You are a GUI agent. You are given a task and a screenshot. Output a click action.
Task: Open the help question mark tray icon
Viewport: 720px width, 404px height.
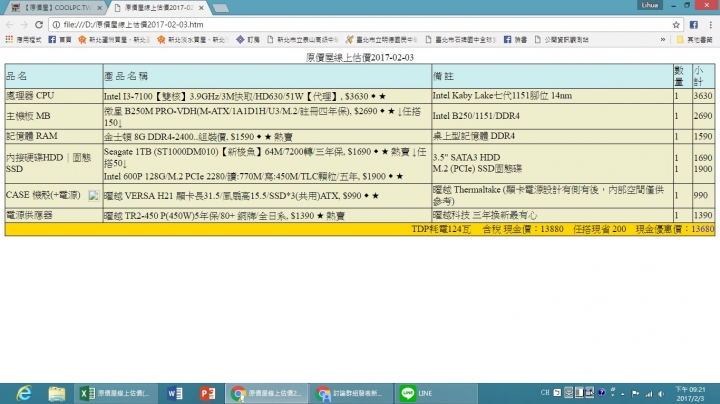(x=601, y=393)
